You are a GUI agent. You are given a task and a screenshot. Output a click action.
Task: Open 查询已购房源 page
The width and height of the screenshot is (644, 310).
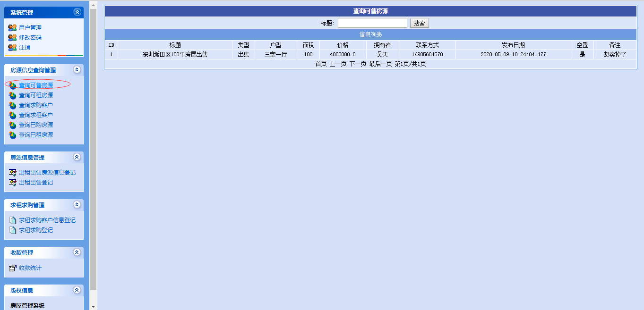coord(36,125)
